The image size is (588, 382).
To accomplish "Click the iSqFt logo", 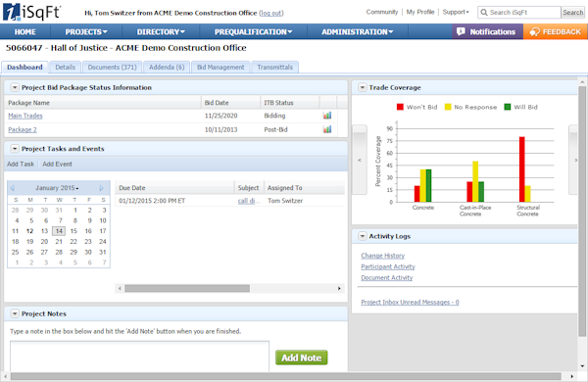I will (x=32, y=13).
